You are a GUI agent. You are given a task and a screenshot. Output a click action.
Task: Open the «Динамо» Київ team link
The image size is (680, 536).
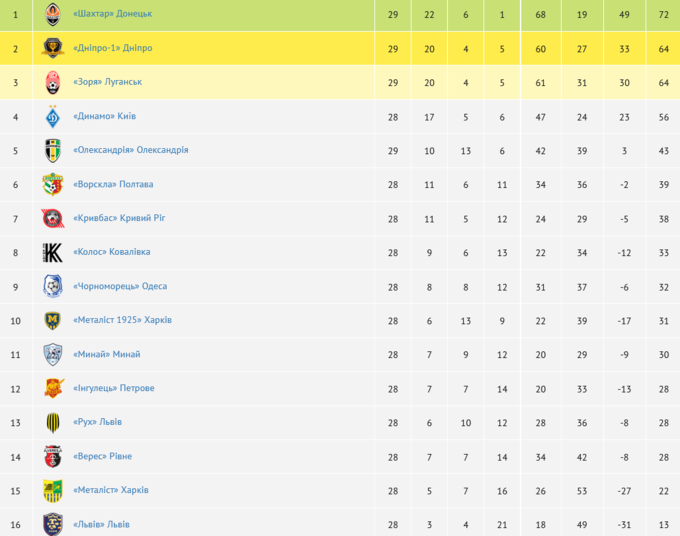point(105,117)
